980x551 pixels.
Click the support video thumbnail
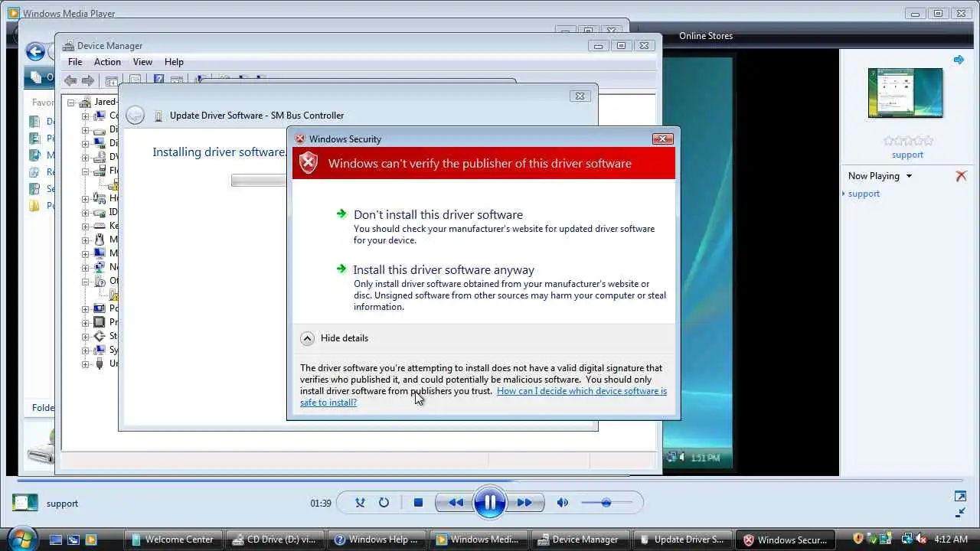[x=905, y=93]
